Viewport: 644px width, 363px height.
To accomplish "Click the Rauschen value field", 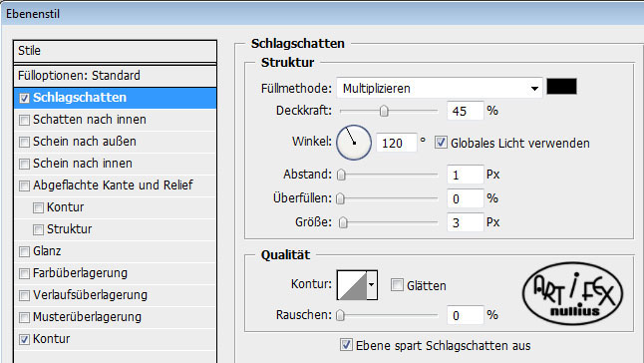I will click(466, 315).
